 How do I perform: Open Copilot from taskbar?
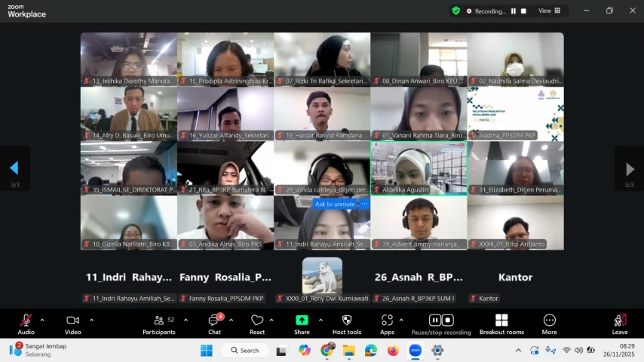(305, 351)
